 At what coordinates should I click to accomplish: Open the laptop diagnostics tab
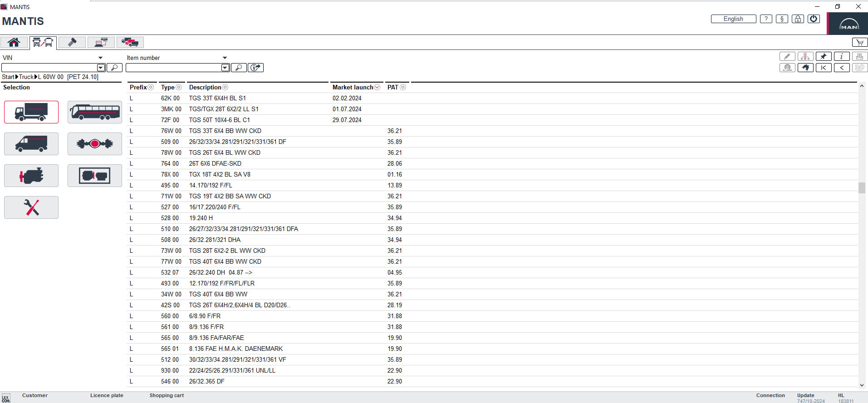(x=101, y=43)
